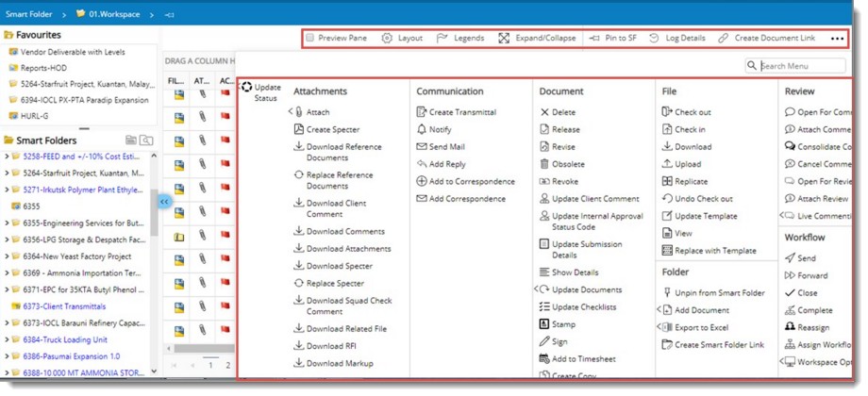Open the Legends flag icon
Viewport: 868px width, 396px height.
[x=442, y=39]
